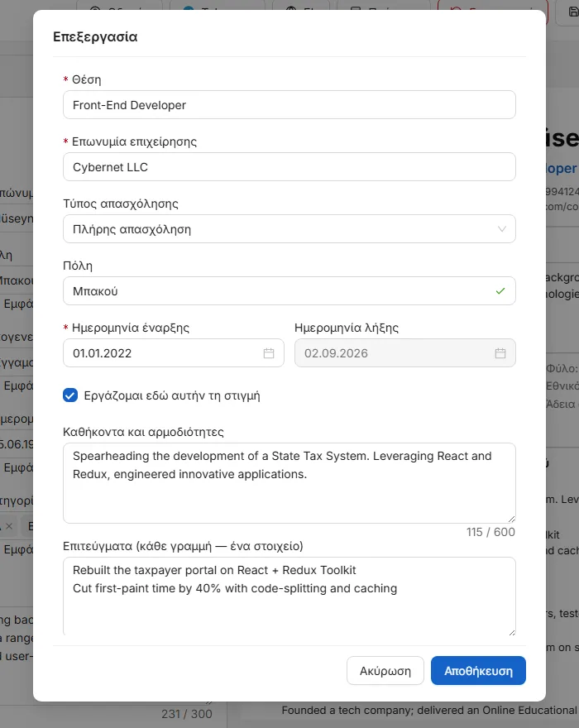Click the end date calendar icon
579x728 pixels.
pos(500,353)
